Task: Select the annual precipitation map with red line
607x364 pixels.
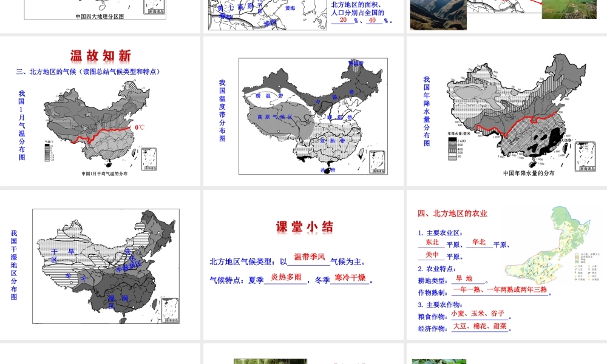Action: tap(521, 112)
